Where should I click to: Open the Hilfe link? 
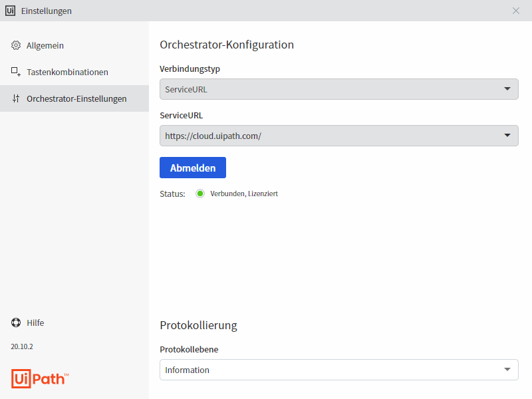35,323
